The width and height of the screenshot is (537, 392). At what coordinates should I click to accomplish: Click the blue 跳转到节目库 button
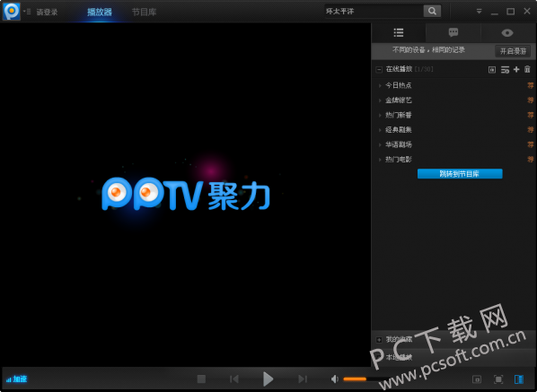pos(460,174)
